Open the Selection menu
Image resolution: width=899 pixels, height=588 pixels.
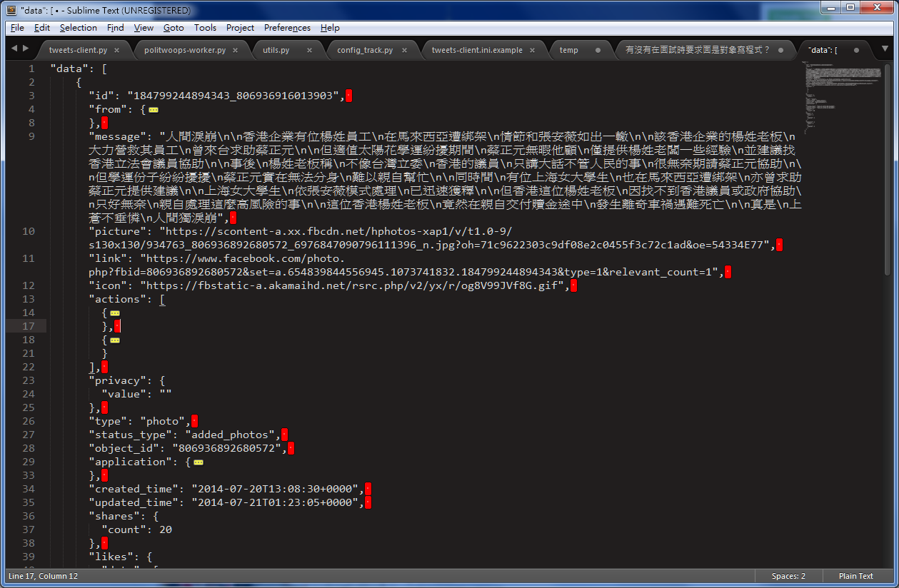point(78,28)
